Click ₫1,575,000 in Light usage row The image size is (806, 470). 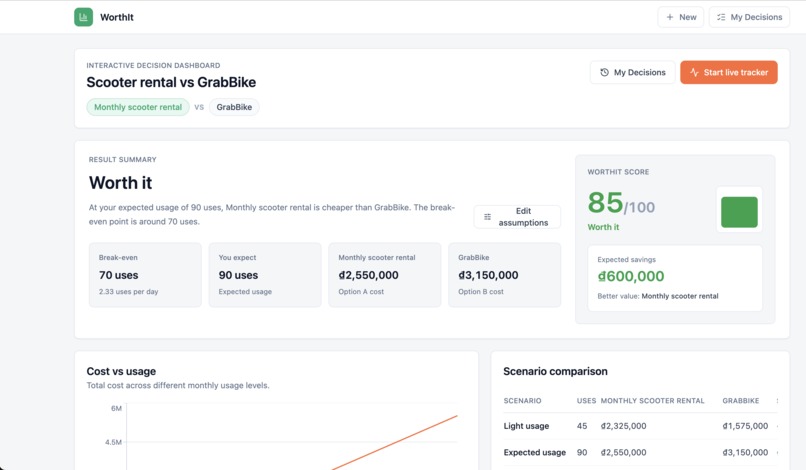[x=745, y=426]
